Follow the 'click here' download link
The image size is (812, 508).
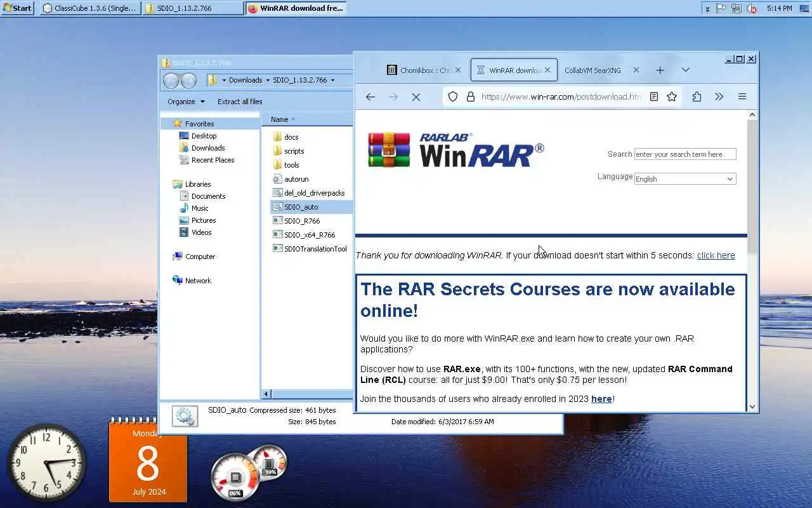click(x=716, y=255)
